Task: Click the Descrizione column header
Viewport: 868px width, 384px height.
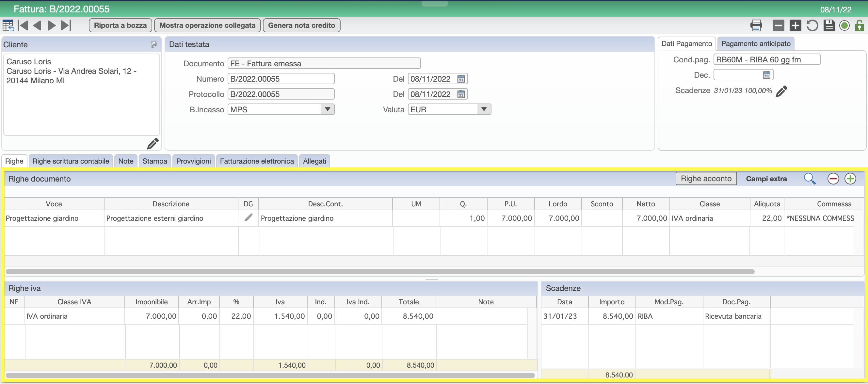Action: 171,204
